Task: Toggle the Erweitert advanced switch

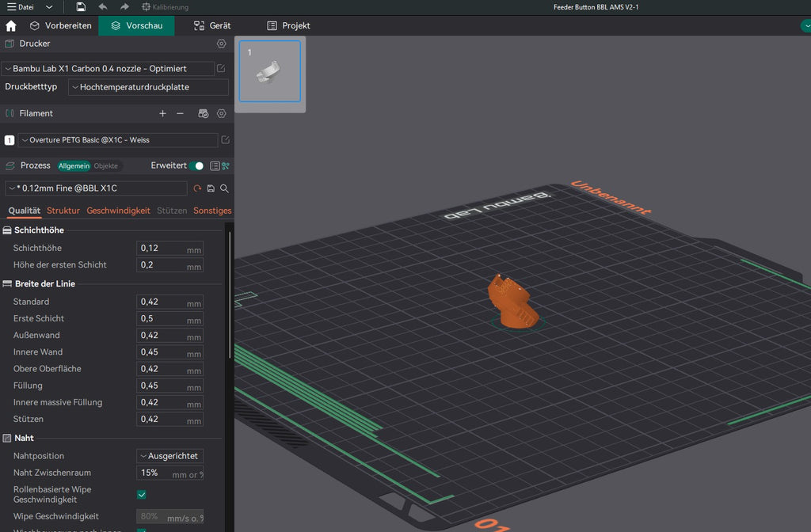Action: (x=196, y=166)
